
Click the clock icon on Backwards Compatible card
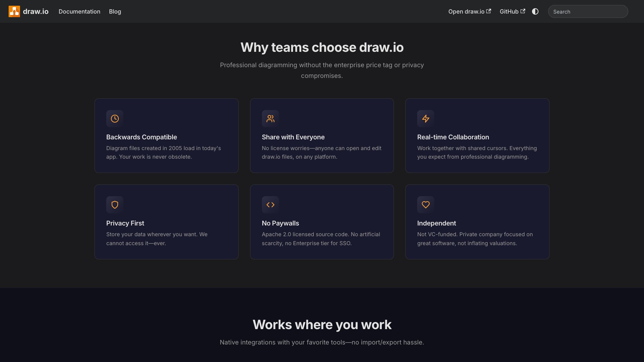(115, 119)
